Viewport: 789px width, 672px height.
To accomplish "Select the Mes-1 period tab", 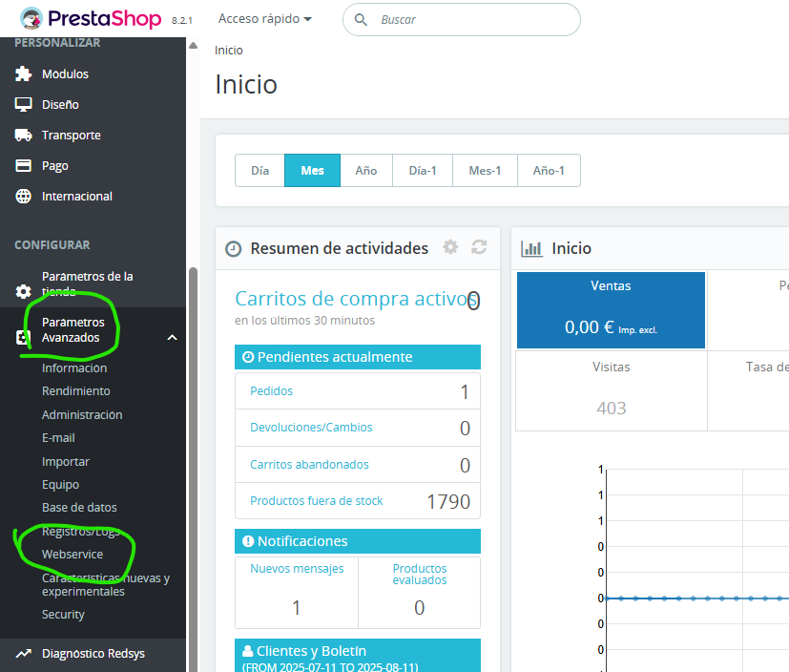I will (485, 171).
